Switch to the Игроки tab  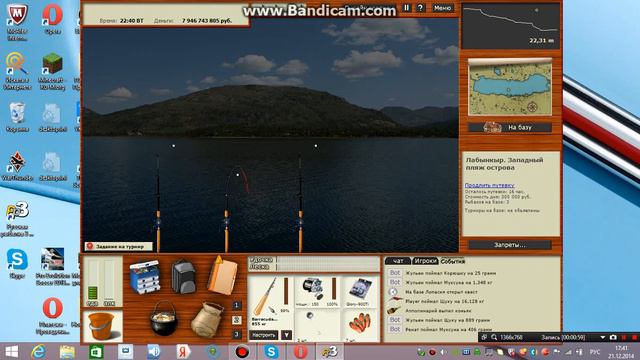pos(425,261)
